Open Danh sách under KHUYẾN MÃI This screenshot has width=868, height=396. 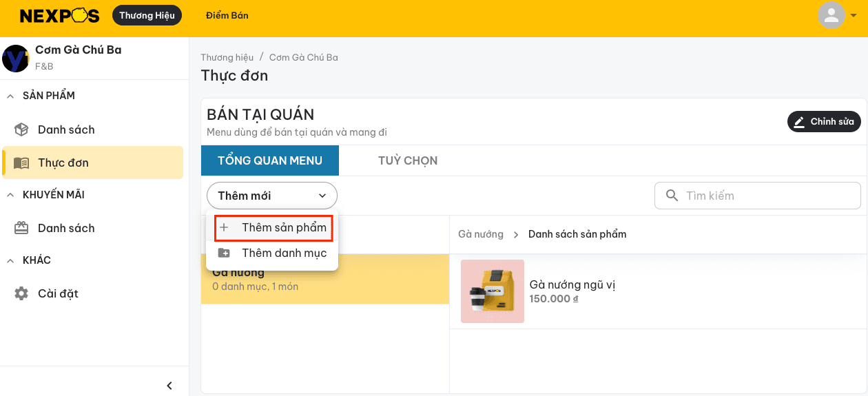(66, 228)
